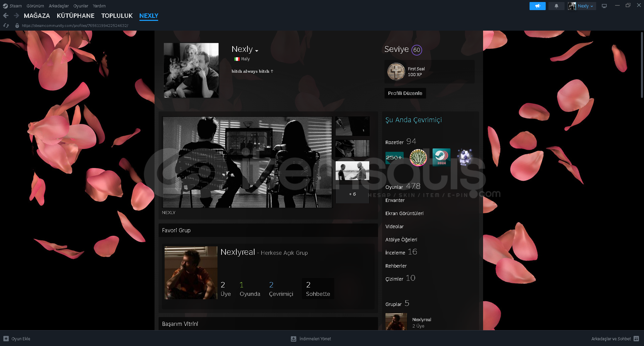Switch to the KÜTÜPHANE tab
Viewport: 644px width, 346px height.
point(75,15)
